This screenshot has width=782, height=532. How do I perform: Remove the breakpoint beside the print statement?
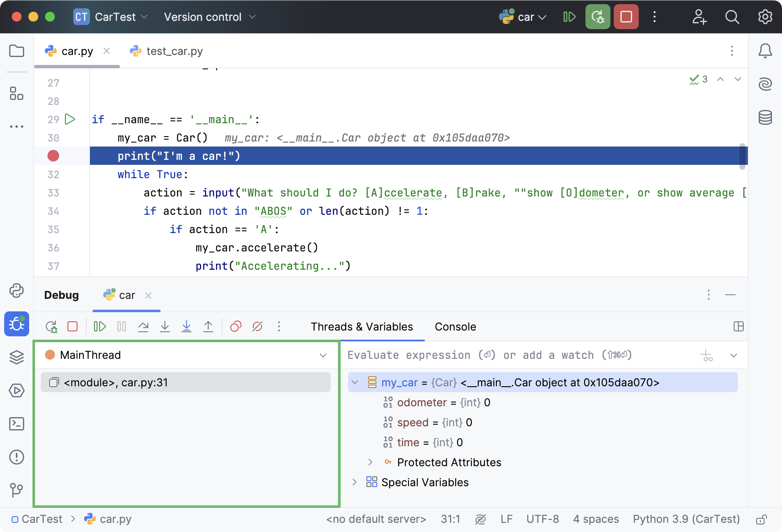point(52,156)
